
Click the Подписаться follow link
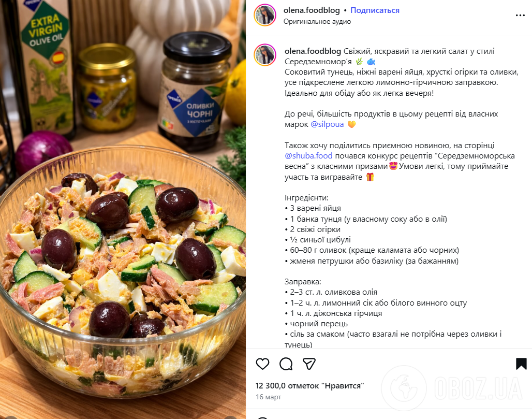[375, 10]
